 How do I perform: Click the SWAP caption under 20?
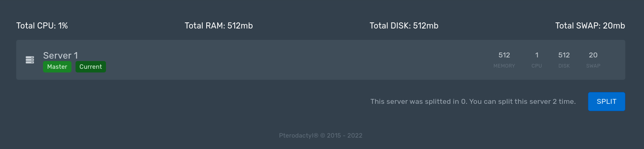click(593, 66)
